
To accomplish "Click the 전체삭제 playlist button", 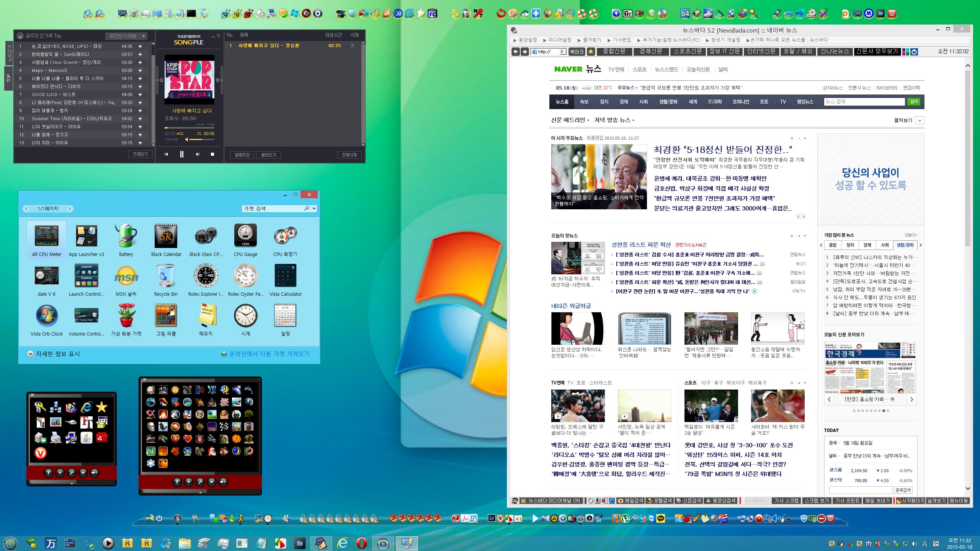I will [x=349, y=155].
